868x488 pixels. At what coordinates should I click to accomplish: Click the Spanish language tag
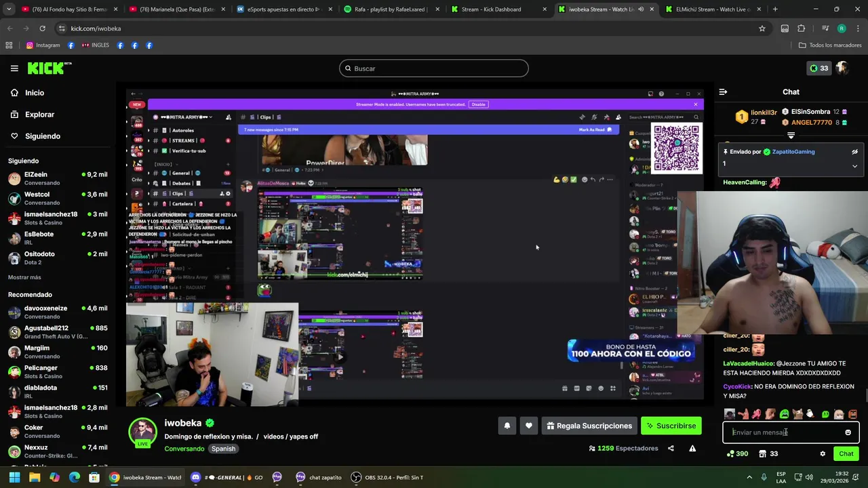223,449
